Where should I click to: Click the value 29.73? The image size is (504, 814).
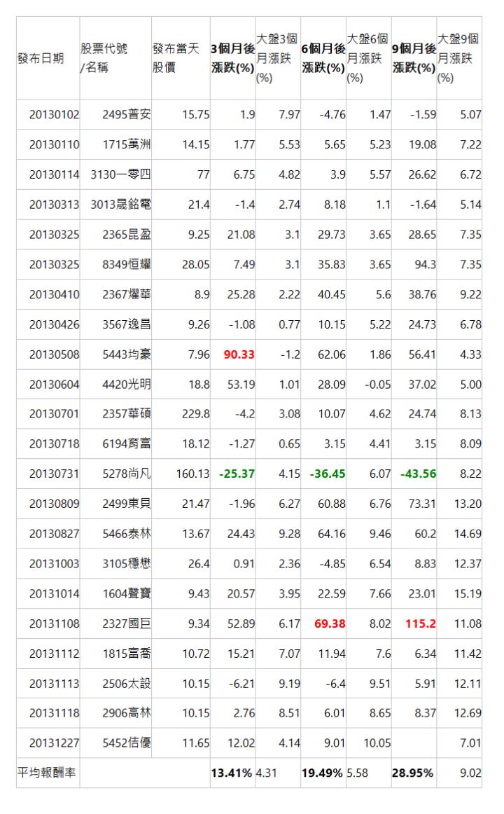(x=332, y=235)
